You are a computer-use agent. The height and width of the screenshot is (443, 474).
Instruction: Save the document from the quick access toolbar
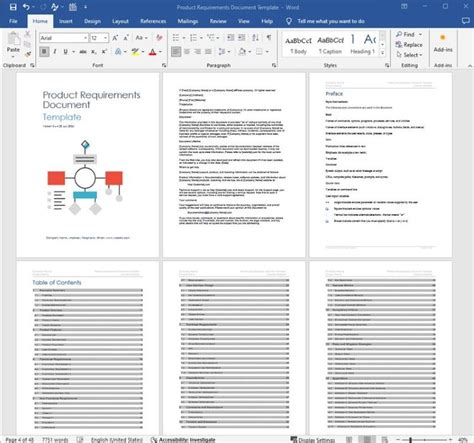click(13, 7)
